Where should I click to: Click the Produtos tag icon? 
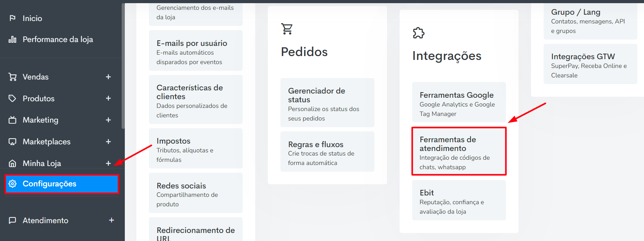pyautogui.click(x=13, y=98)
